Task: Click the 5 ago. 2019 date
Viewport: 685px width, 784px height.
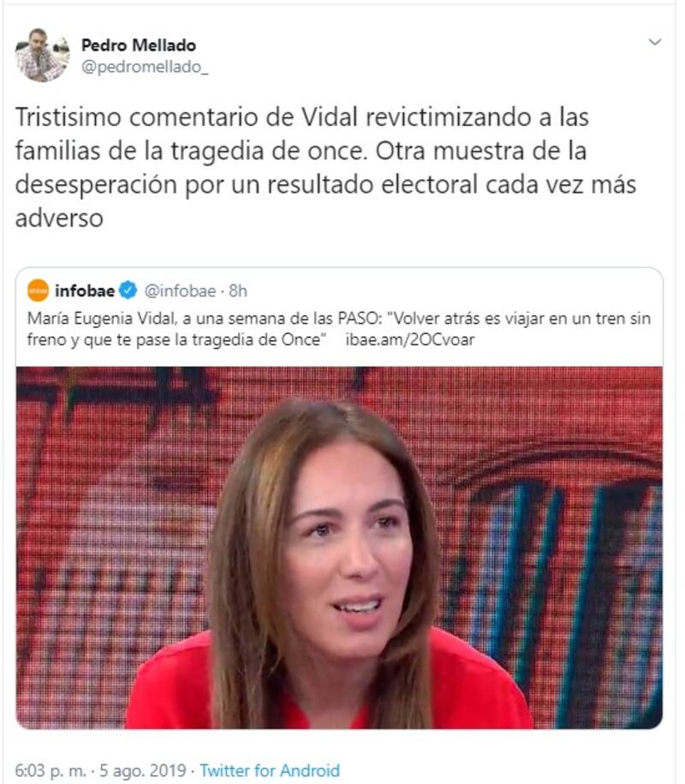Action: point(143,770)
